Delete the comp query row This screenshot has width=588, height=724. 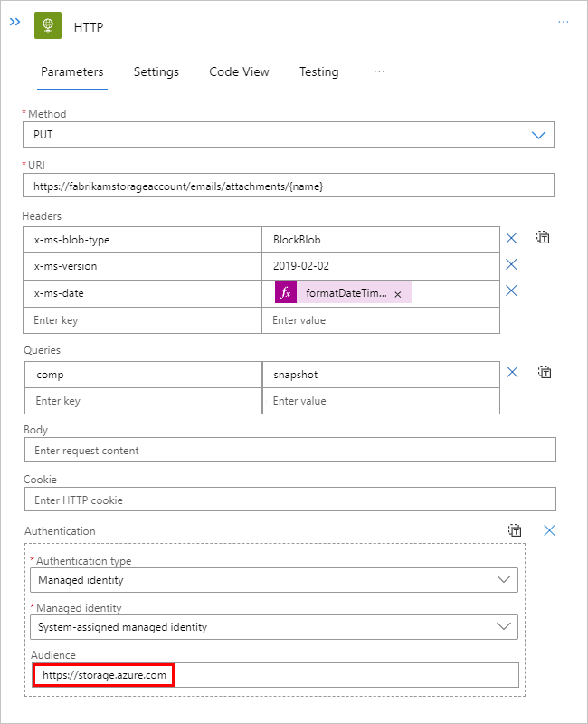point(511,372)
